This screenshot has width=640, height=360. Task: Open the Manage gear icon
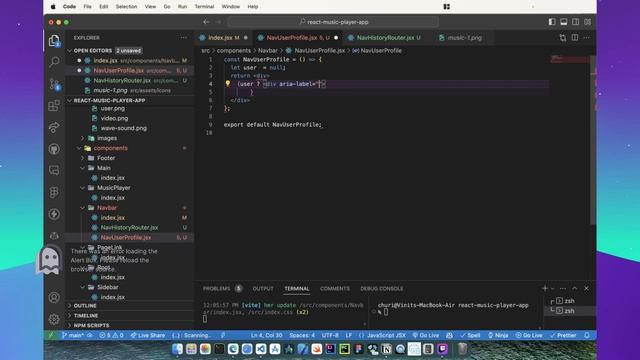pos(54,319)
